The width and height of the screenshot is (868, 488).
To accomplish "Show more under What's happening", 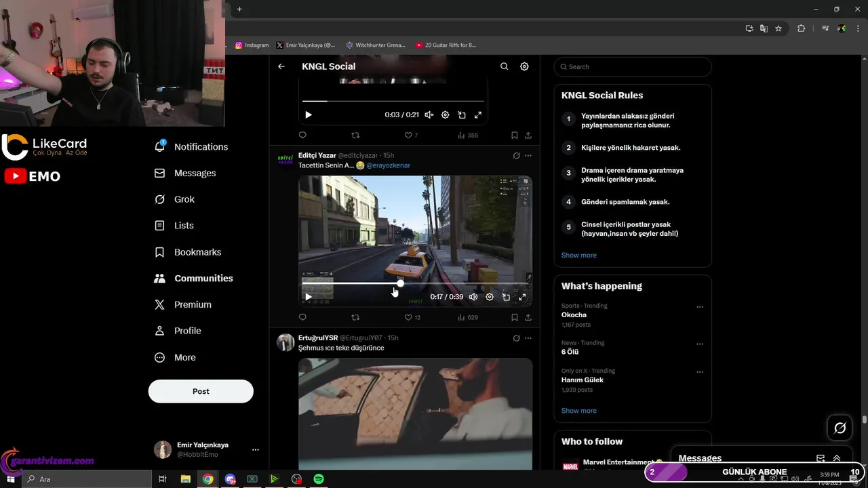I will click(x=579, y=411).
